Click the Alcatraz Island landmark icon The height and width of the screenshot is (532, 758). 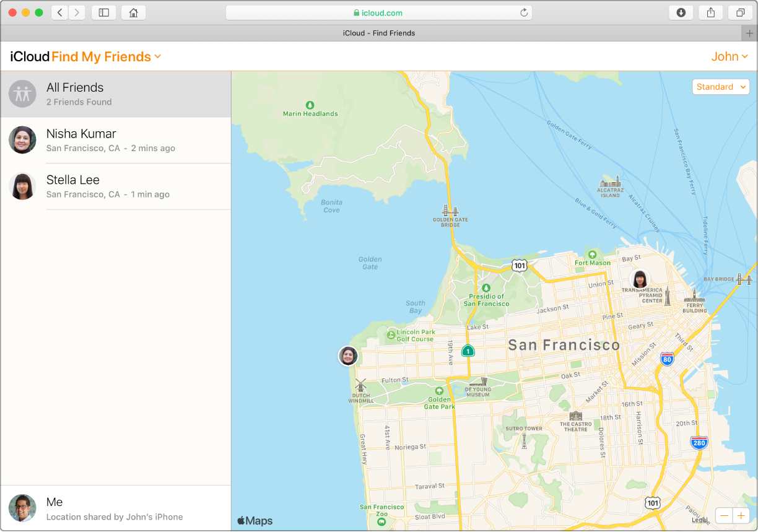[x=610, y=181]
